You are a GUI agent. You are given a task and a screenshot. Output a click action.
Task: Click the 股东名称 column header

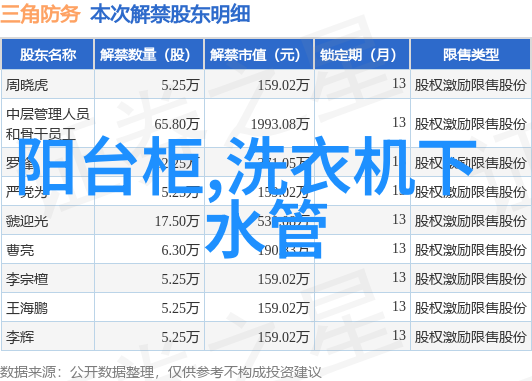click(48, 54)
